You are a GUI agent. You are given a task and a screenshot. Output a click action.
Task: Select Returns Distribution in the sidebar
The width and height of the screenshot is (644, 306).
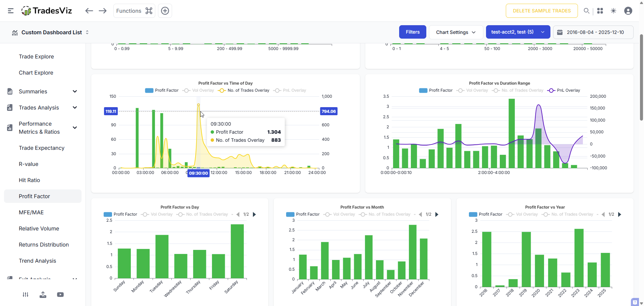click(44, 245)
